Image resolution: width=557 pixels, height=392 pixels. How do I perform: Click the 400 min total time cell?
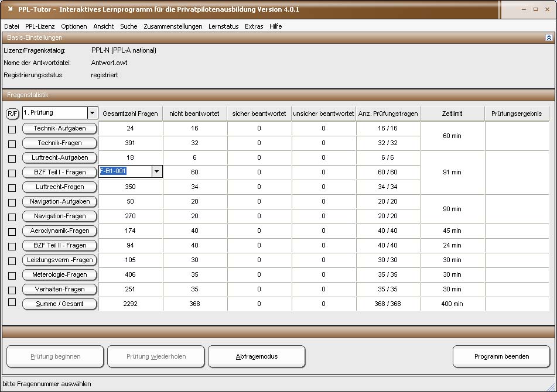452,304
